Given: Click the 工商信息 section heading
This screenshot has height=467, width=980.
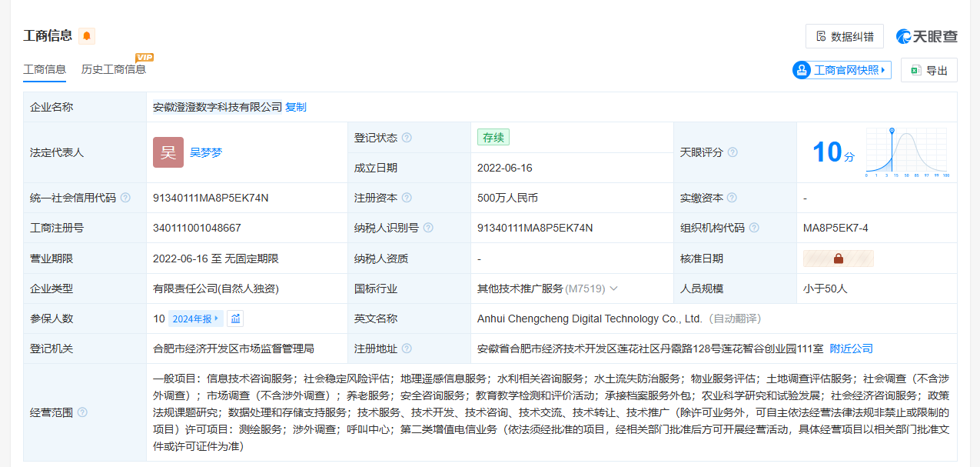Looking at the screenshot, I should click(x=48, y=35).
